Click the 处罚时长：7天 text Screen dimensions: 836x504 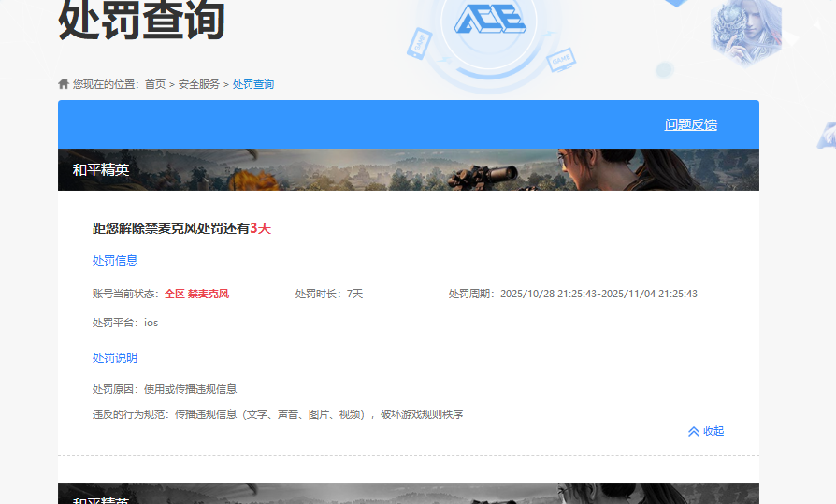coord(329,294)
